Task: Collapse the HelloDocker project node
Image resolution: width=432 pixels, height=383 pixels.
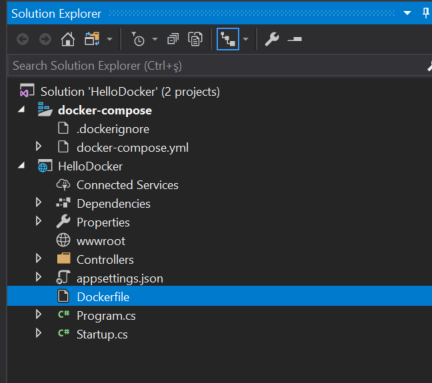Action: click(21, 165)
